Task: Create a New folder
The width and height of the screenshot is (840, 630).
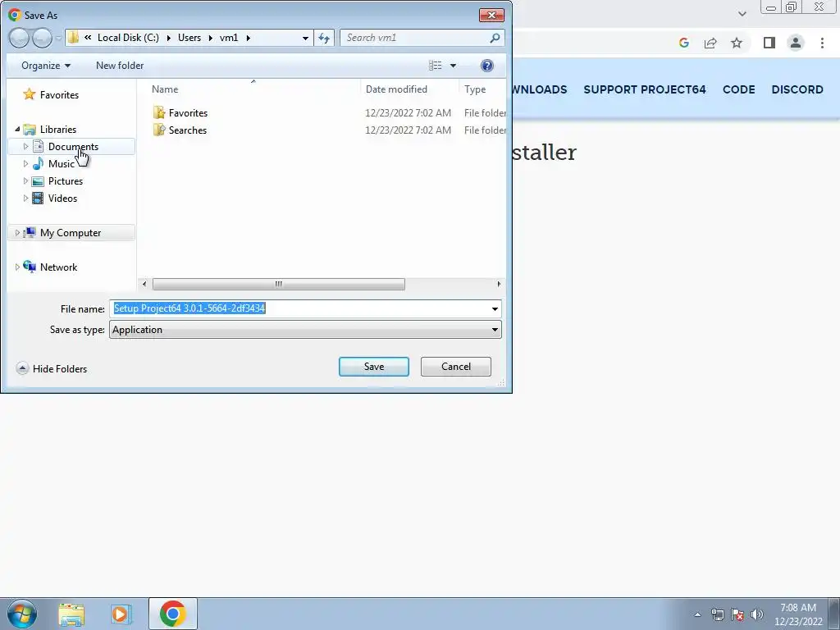Action: point(120,66)
